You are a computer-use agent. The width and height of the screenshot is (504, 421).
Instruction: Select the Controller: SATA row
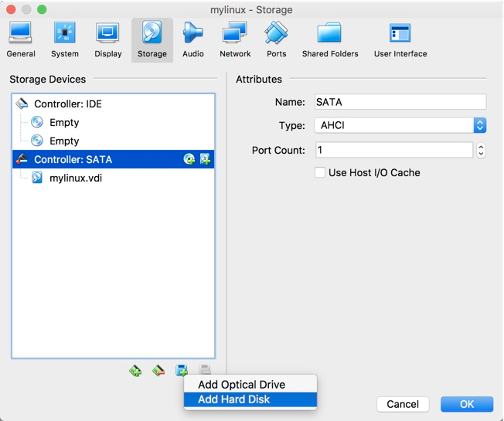tap(113, 159)
